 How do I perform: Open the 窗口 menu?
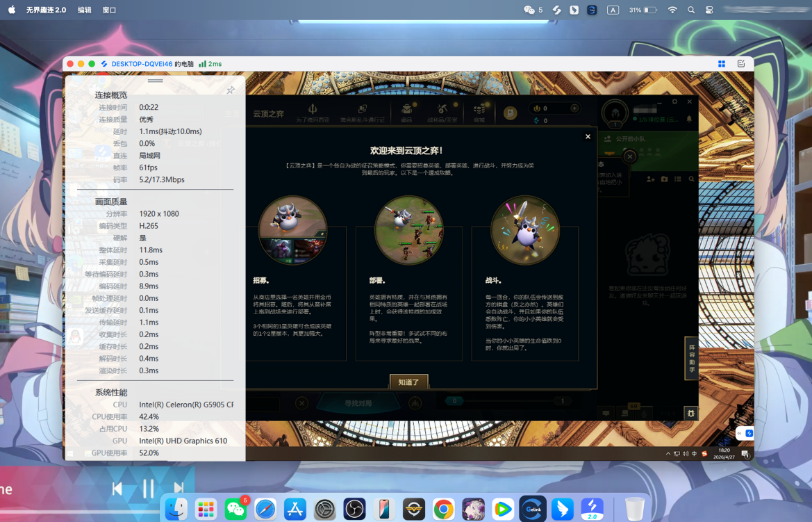[x=109, y=10]
